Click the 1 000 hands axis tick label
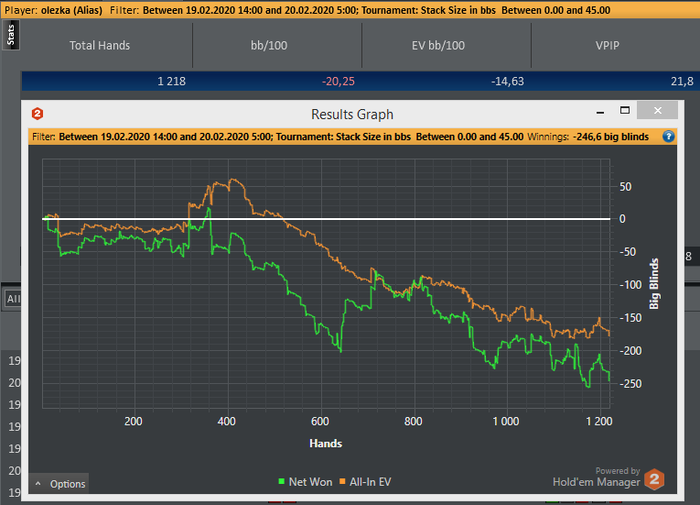700x505 pixels. (506, 421)
